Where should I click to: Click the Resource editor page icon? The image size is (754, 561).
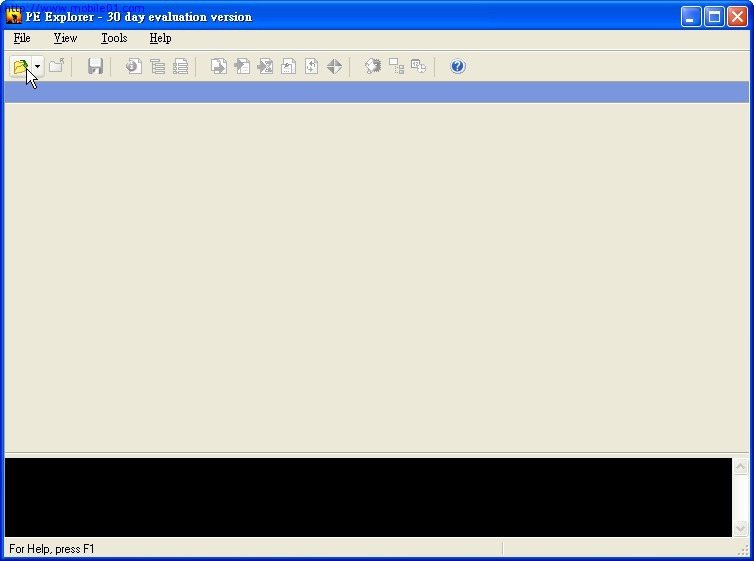click(288, 66)
